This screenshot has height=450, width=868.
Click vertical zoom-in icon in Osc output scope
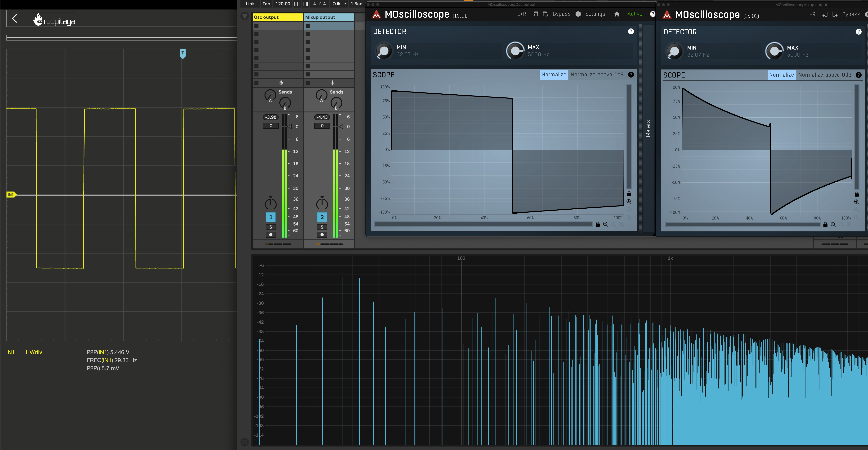tap(629, 202)
